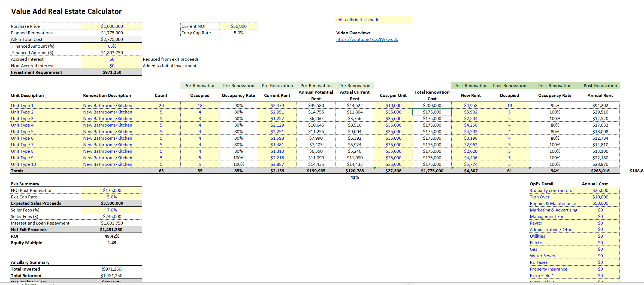Select the 41% cell below the Totals row

[355, 177]
